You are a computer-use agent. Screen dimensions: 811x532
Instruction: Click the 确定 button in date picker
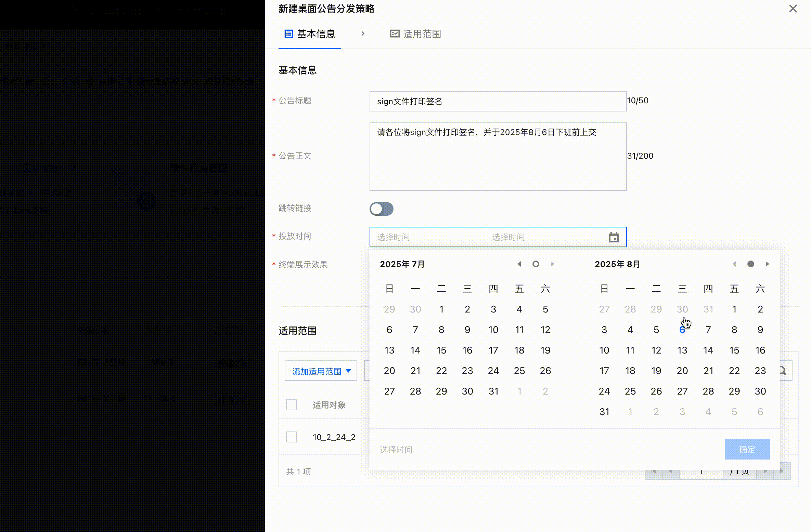(x=747, y=449)
